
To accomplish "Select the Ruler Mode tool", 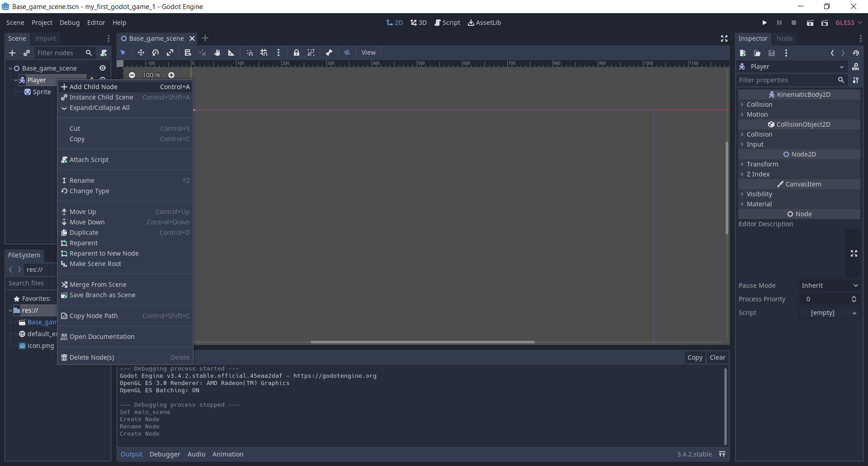I will pos(231,52).
